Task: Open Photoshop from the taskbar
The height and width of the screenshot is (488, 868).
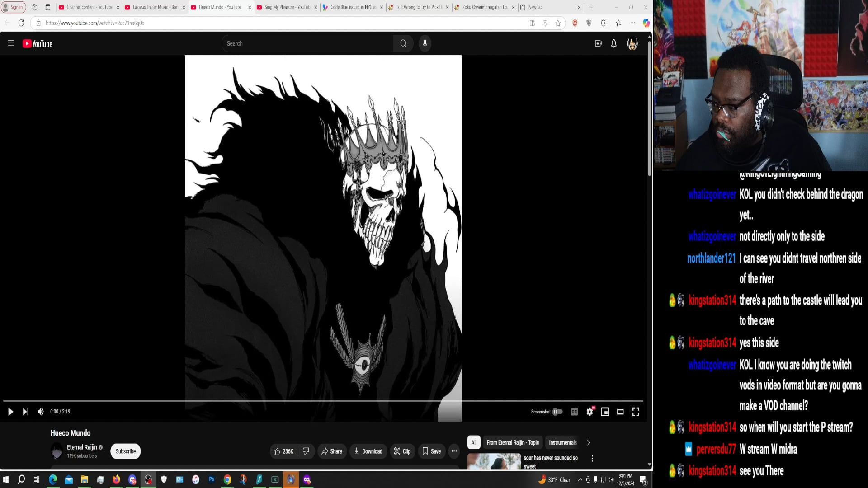Action: tap(212, 479)
